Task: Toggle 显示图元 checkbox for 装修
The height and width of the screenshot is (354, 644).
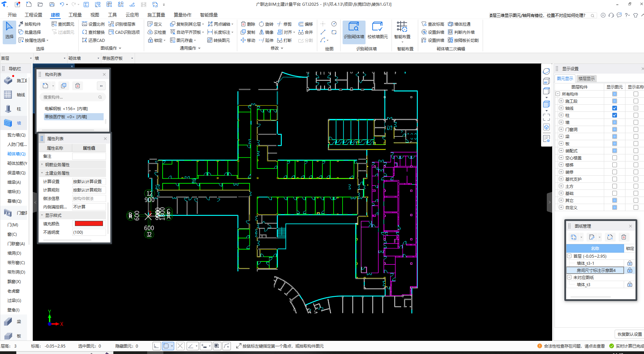Action: pyautogui.click(x=615, y=172)
